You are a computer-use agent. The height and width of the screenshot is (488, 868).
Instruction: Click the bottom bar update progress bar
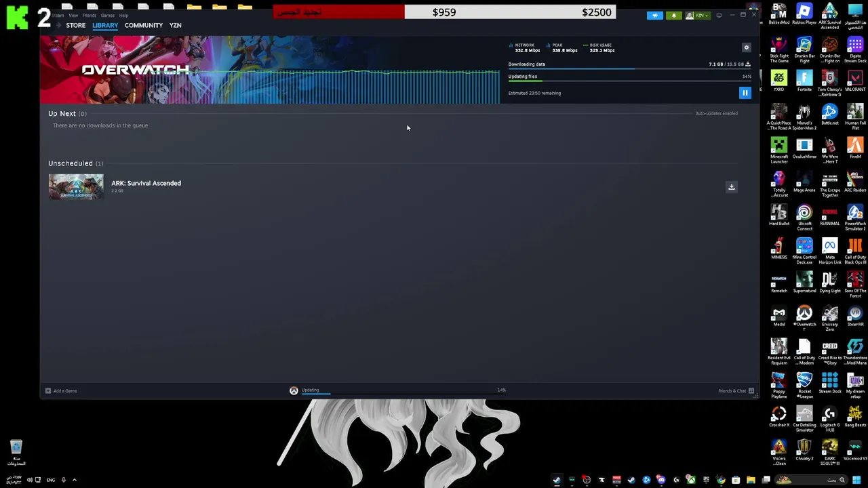click(403, 394)
